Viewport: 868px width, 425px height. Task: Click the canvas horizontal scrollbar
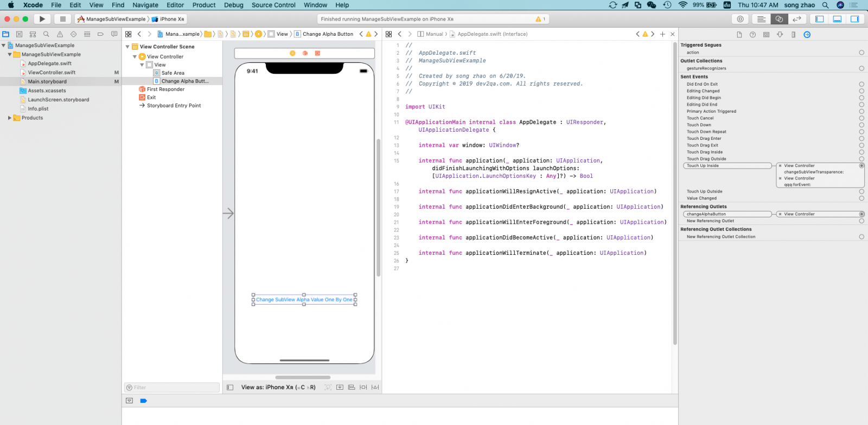[303, 377]
